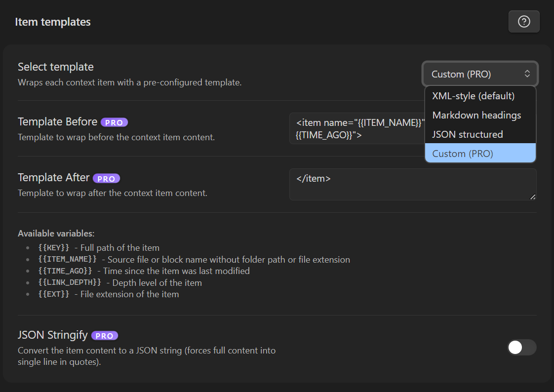This screenshot has width=554, height=392.
Task: Click {{ITEM_NAME}} in Available variables list
Action: [x=67, y=260]
